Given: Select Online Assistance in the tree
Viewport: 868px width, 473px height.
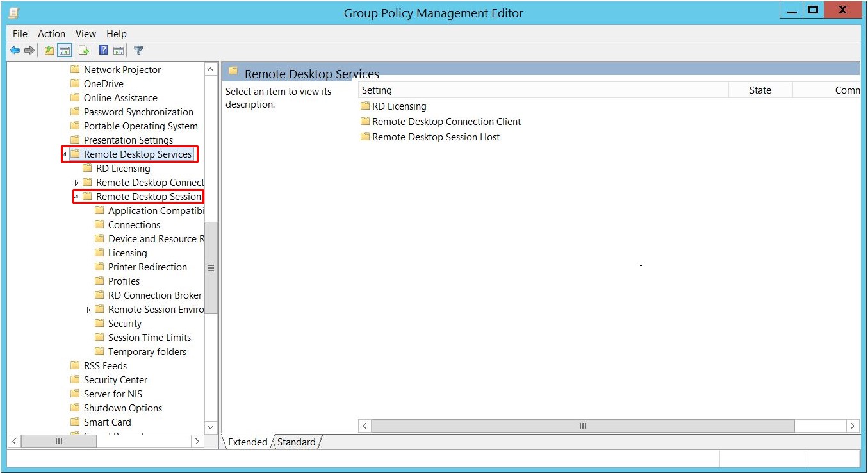Looking at the screenshot, I should (120, 97).
